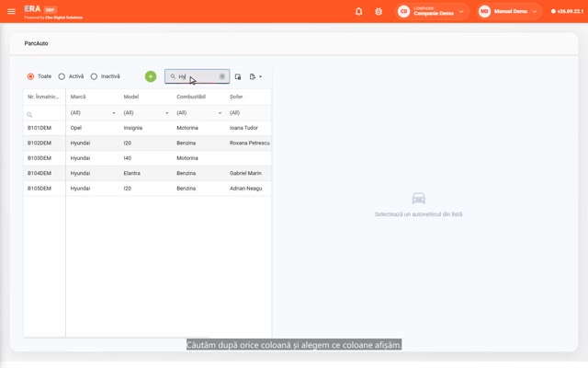Open the hamburger navigation menu
This screenshot has width=588, height=368.
(x=11, y=11)
